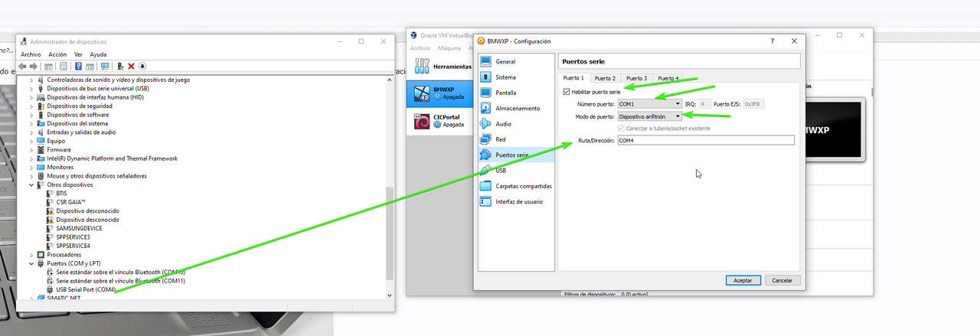Select USB Serial Port (COM4) device

[86, 289]
